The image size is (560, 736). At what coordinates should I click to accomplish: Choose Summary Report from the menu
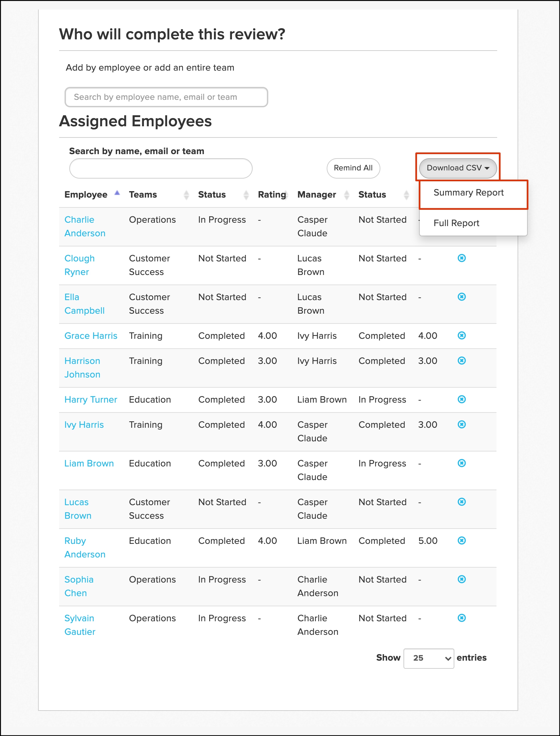pyautogui.click(x=468, y=193)
